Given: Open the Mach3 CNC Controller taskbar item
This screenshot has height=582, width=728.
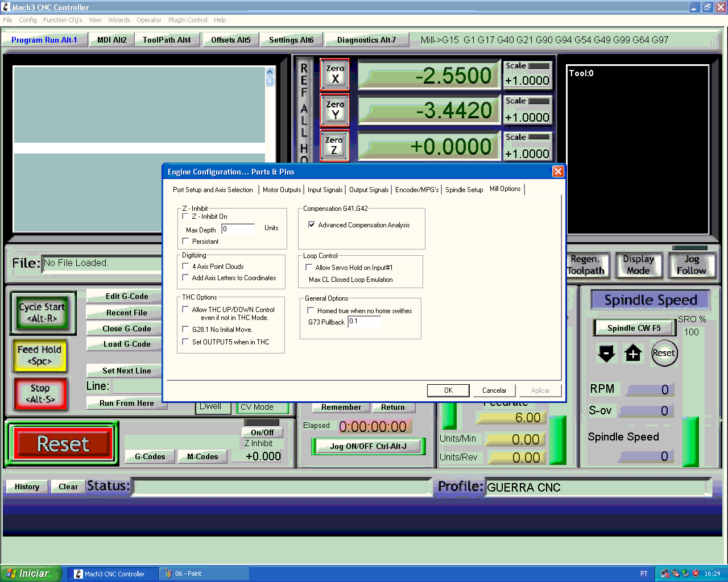Looking at the screenshot, I should coord(113,573).
